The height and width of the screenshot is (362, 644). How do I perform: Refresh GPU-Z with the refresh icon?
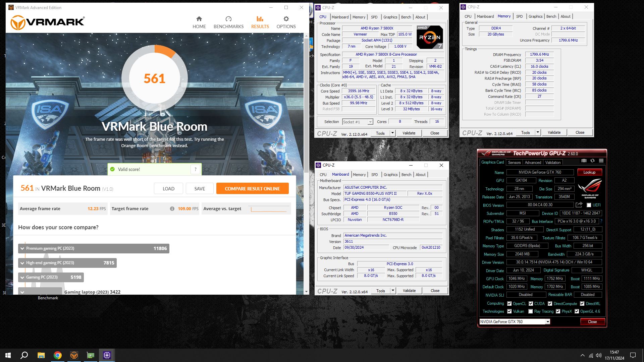click(593, 161)
